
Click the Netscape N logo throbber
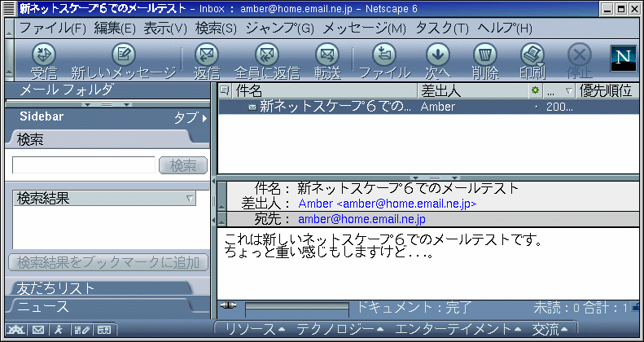(623, 59)
